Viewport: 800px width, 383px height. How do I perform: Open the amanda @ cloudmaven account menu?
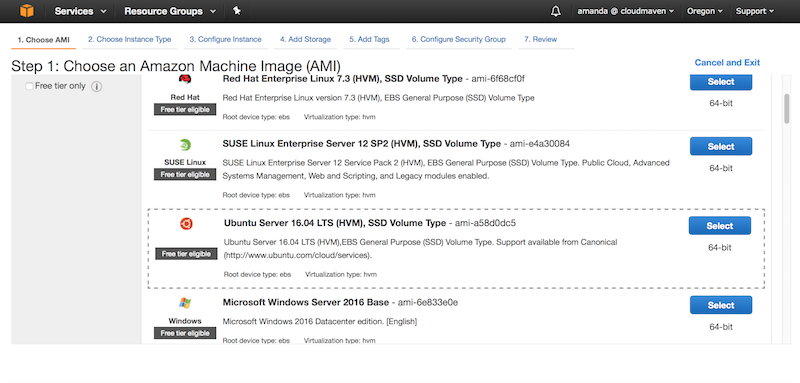coord(626,11)
